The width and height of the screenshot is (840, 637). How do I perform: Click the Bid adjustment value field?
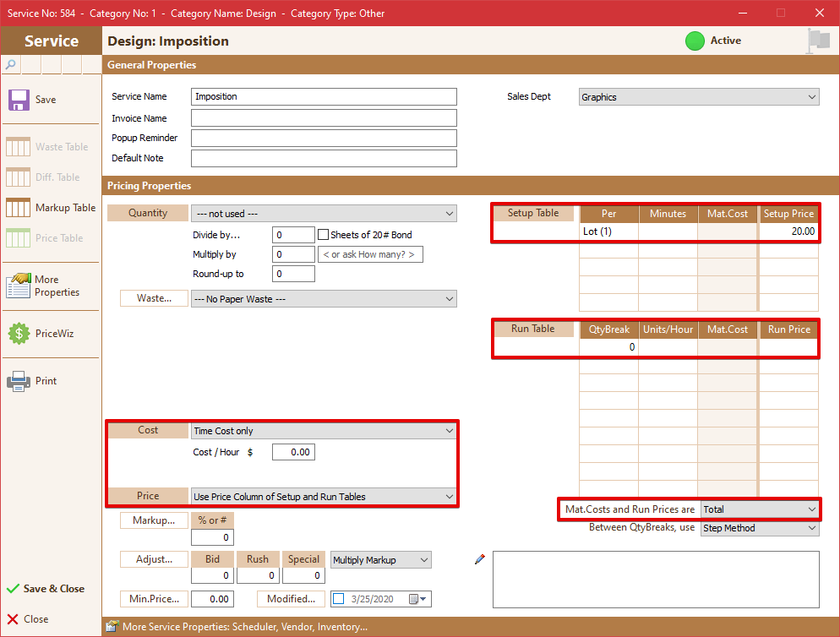point(212,575)
